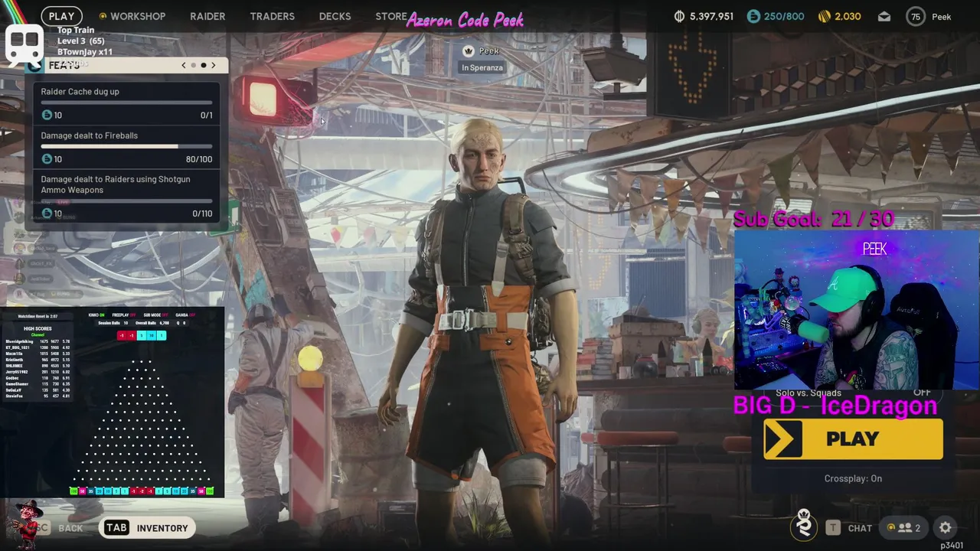Open the Damage dealt to Fireballs feat
Viewport: 980px width, 551px height.
(126, 147)
